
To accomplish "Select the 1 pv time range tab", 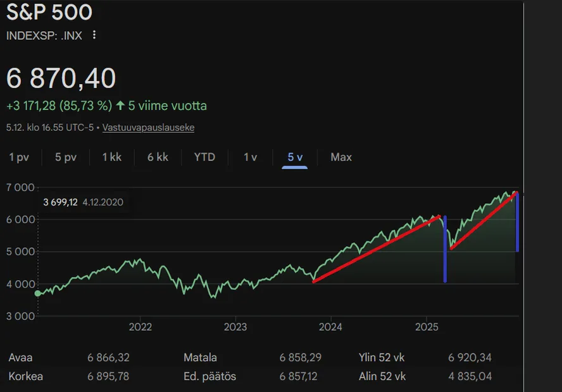I will coord(19,157).
